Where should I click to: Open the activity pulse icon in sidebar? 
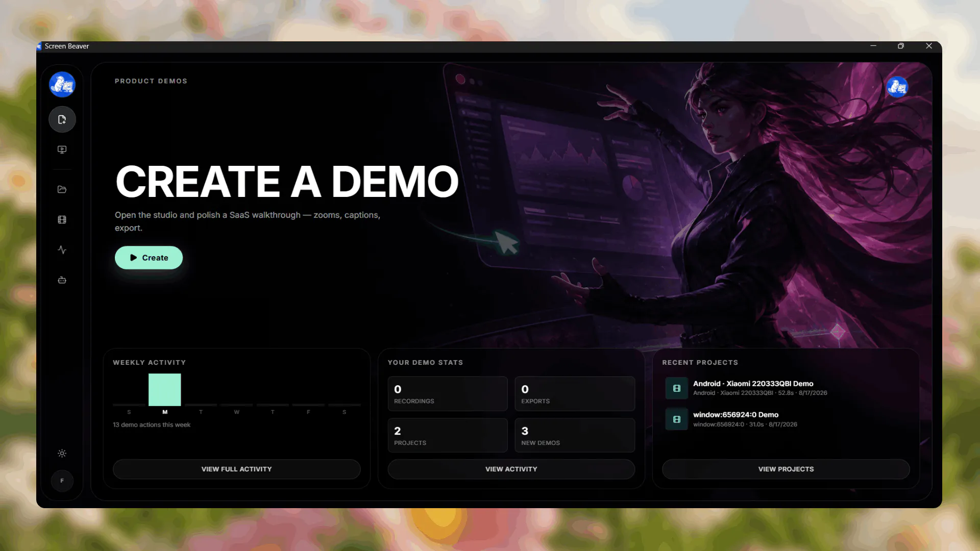(62, 249)
